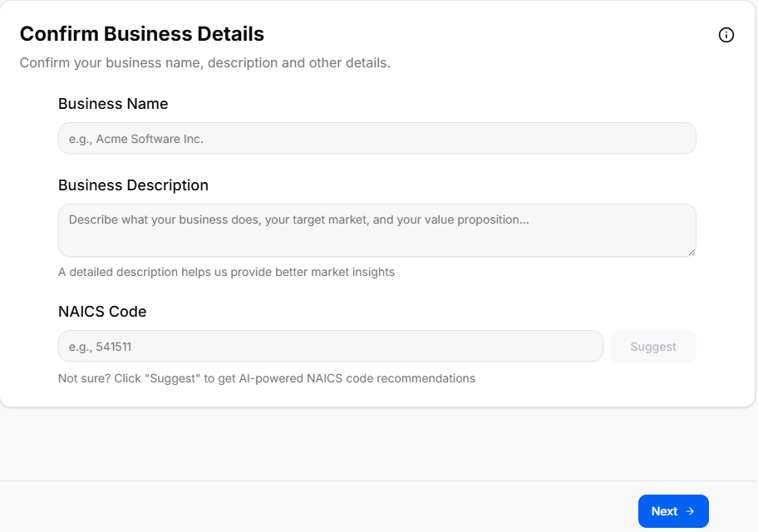Click the info icon beside the heading
This screenshot has width=758, height=532.
[726, 35]
